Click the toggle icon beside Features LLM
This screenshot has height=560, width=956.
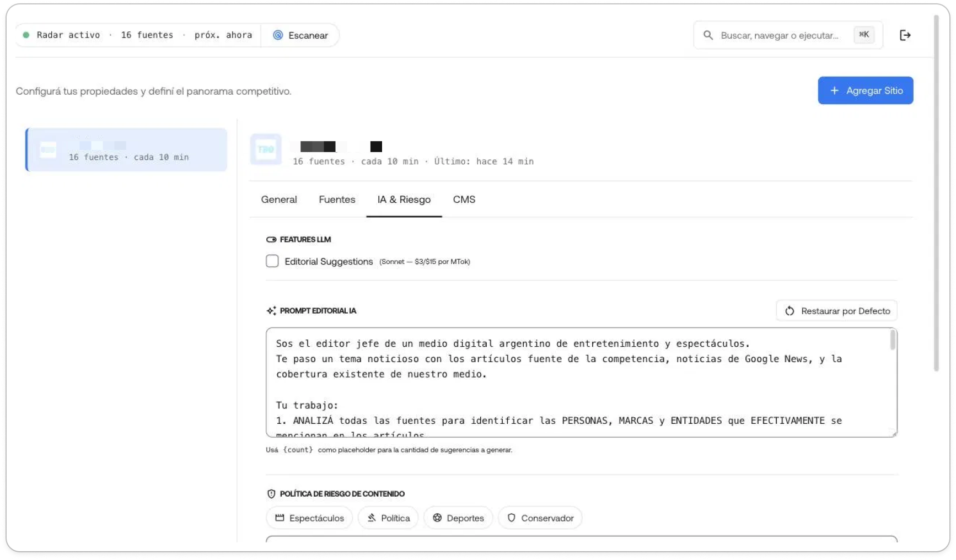pyautogui.click(x=271, y=239)
